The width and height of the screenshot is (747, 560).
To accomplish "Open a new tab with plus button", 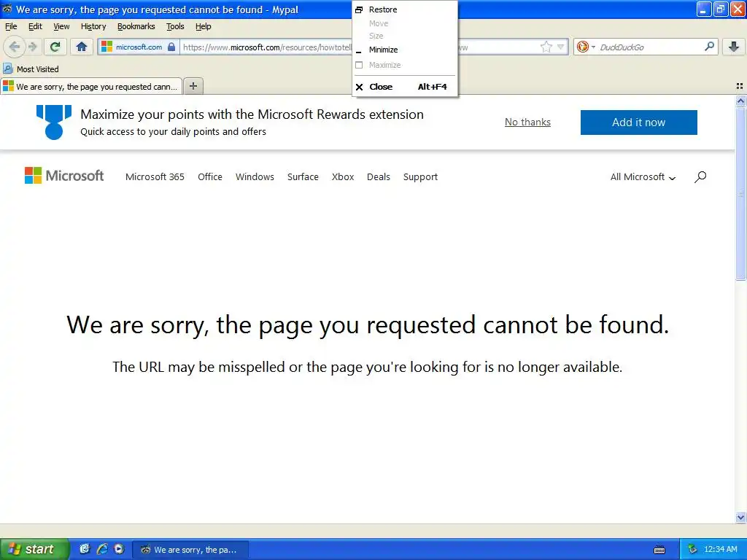I will (193, 86).
